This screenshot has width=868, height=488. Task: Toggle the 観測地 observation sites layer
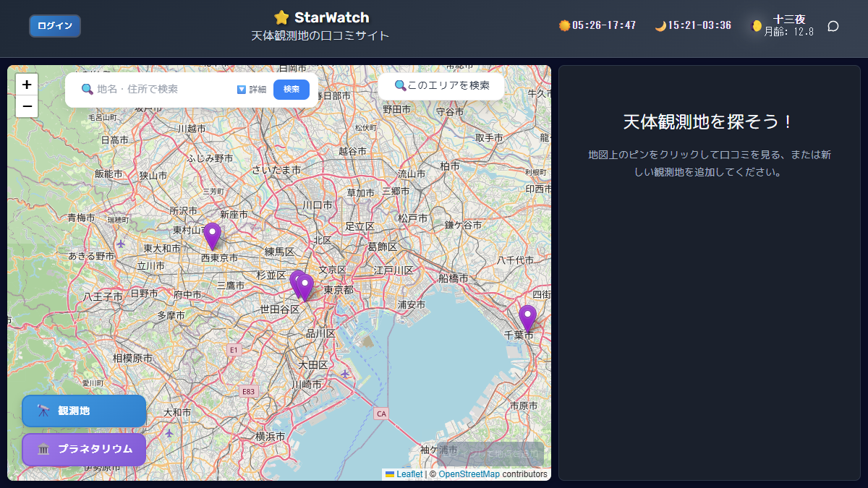tap(83, 411)
